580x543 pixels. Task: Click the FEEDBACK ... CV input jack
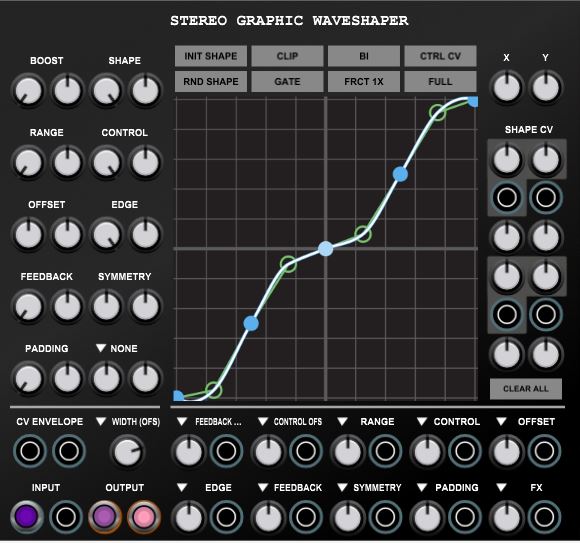(x=226, y=451)
